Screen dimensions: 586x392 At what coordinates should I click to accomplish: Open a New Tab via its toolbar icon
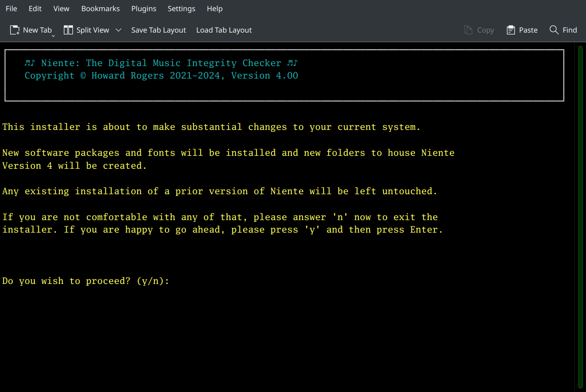(14, 29)
